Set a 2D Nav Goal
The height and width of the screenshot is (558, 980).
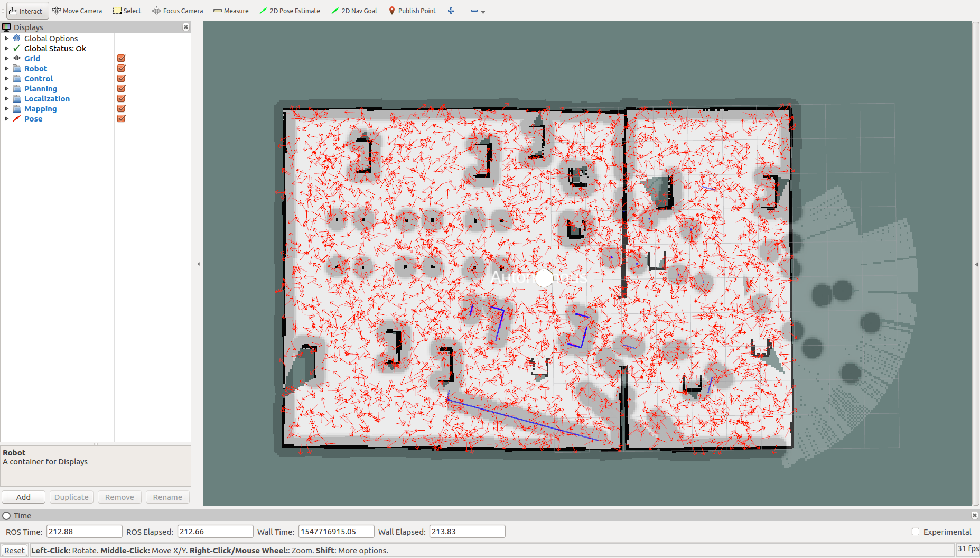[354, 11]
